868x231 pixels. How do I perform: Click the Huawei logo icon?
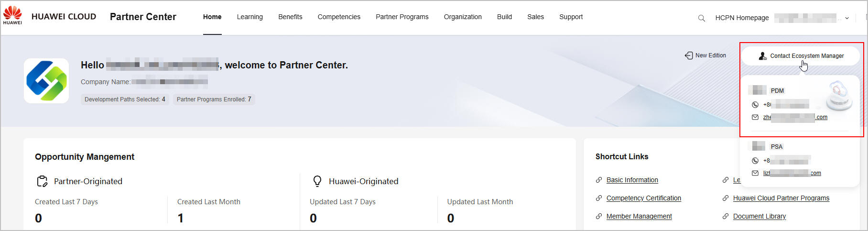[x=12, y=15]
